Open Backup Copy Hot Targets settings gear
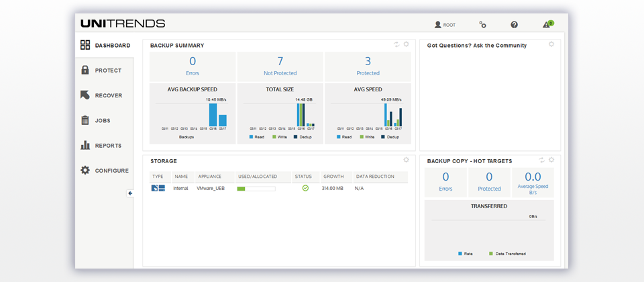Screen dimensions: 644x282 tap(551, 160)
